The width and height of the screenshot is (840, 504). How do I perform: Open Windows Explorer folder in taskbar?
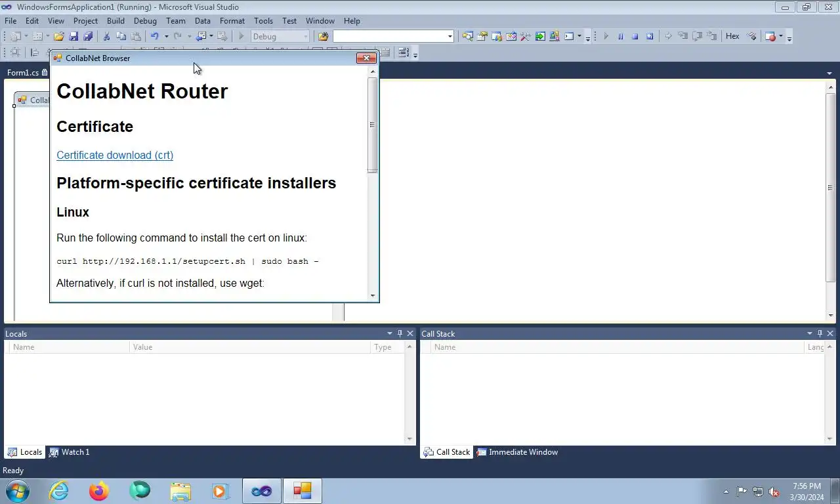point(180,491)
